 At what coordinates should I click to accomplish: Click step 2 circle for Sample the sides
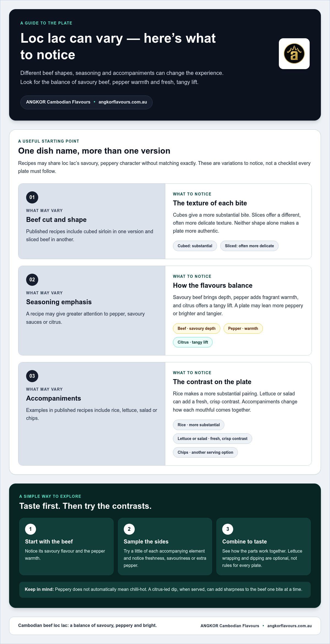tap(129, 529)
